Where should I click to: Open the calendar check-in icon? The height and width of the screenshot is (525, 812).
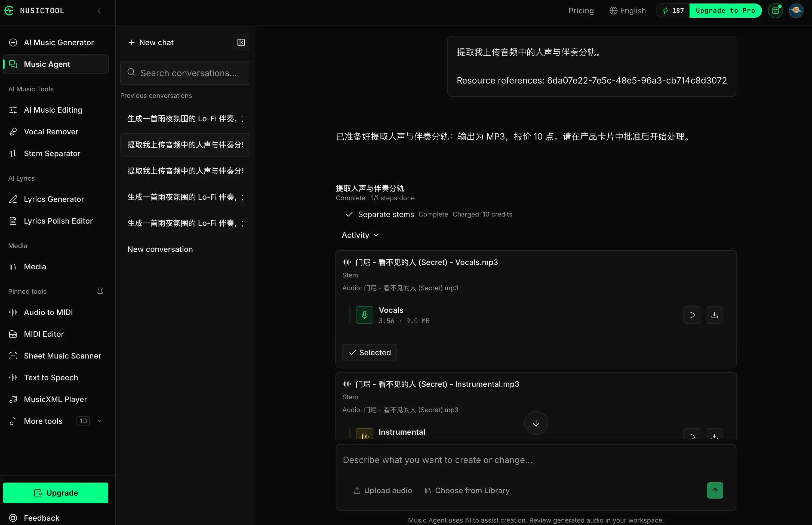[776, 11]
